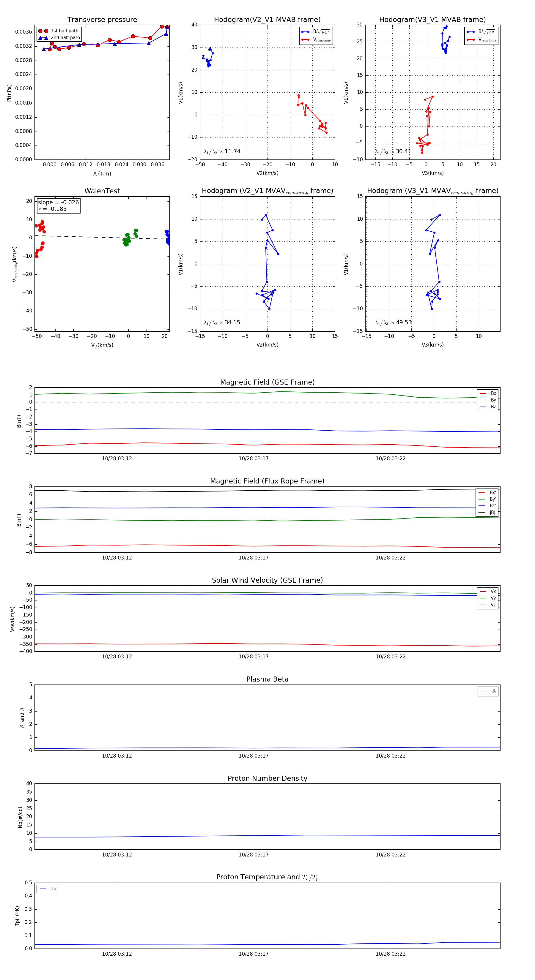Select the Bx' legend entry in Flux Rope plot
The width and height of the screenshot is (535, 980).
point(487,492)
